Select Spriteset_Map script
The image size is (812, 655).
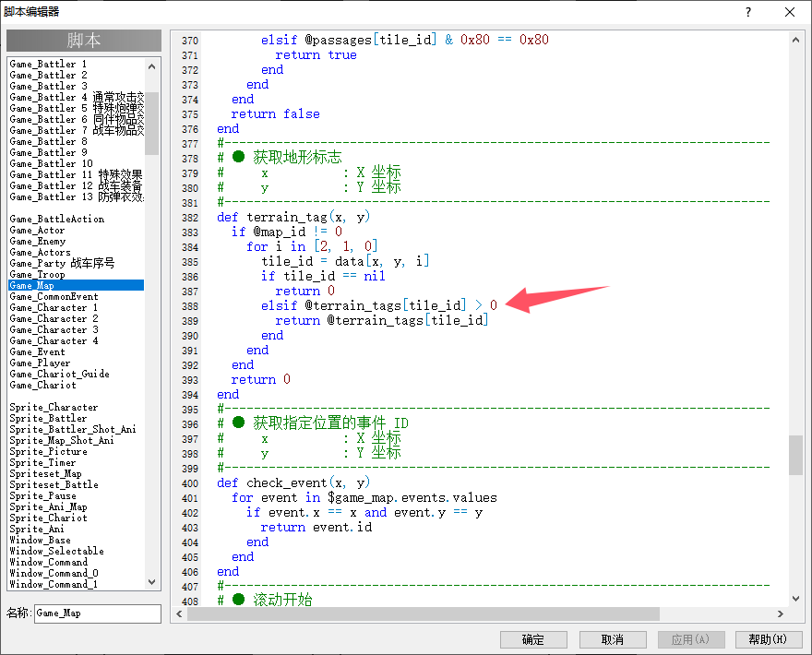point(45,474)
